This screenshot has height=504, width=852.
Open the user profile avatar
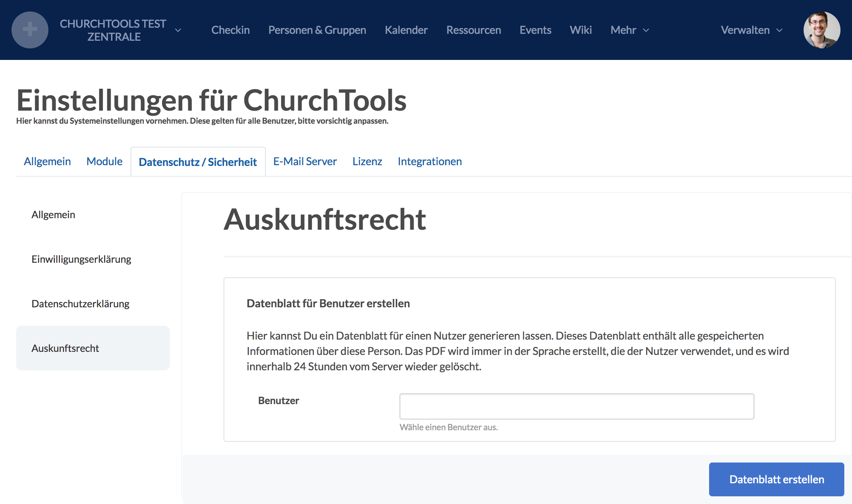pos(822,30)
